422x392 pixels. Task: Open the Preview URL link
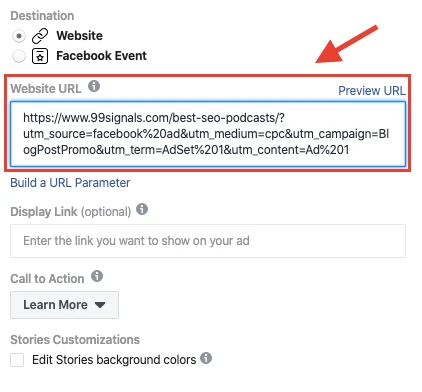point(372,91)
